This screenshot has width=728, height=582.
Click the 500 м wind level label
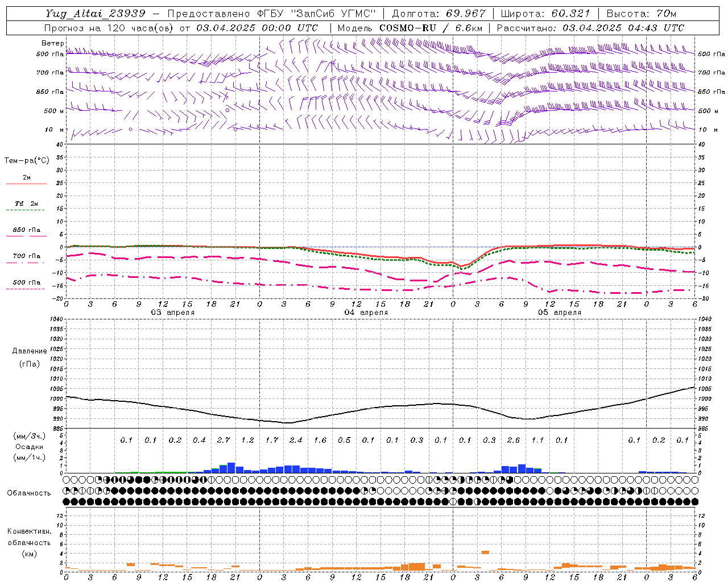(x=54, y=111)
